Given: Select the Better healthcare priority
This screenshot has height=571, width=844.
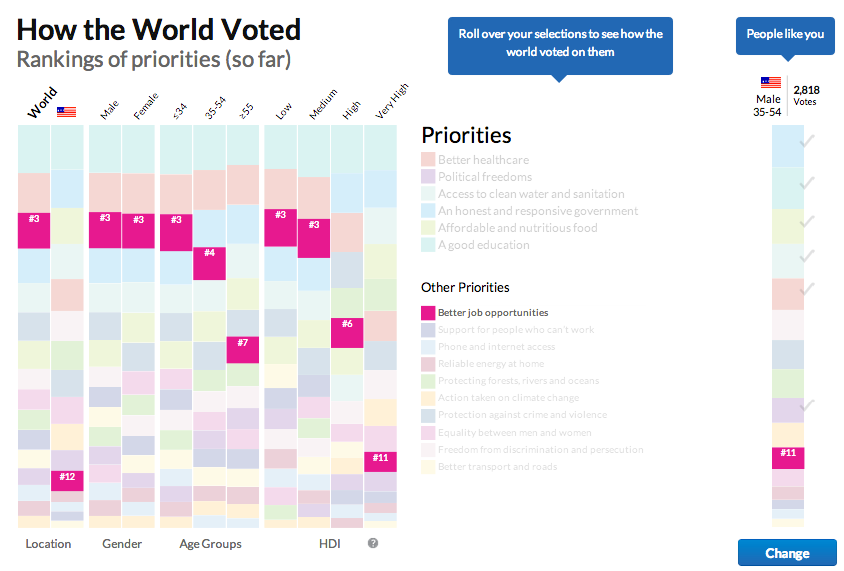Looking at the screenshot, I should (483, 160).
